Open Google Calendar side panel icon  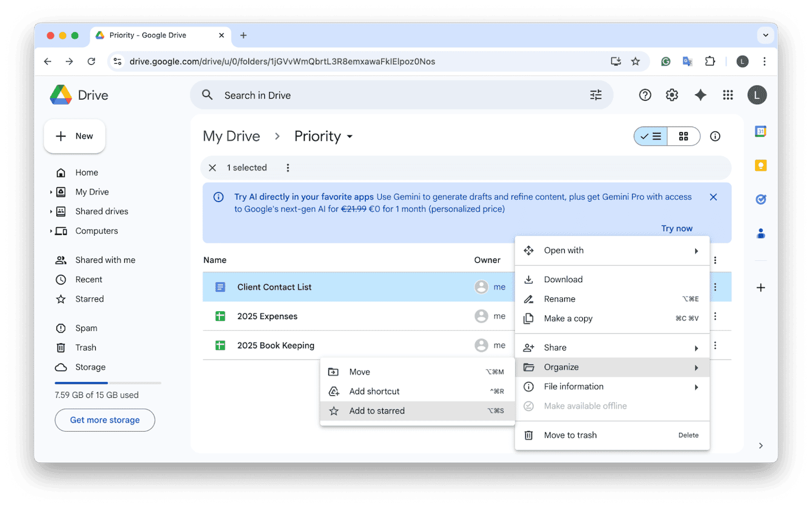[760, 131]
